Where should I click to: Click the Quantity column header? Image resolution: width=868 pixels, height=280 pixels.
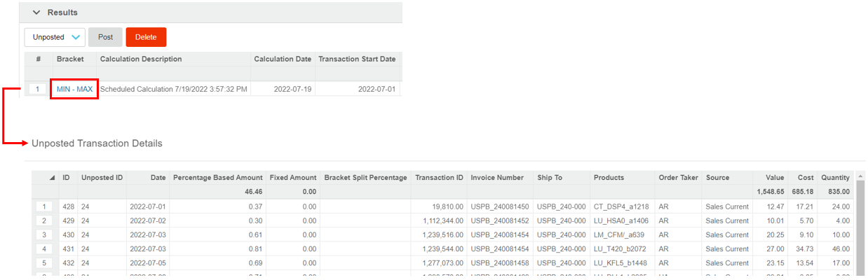[x=835, y=178]
